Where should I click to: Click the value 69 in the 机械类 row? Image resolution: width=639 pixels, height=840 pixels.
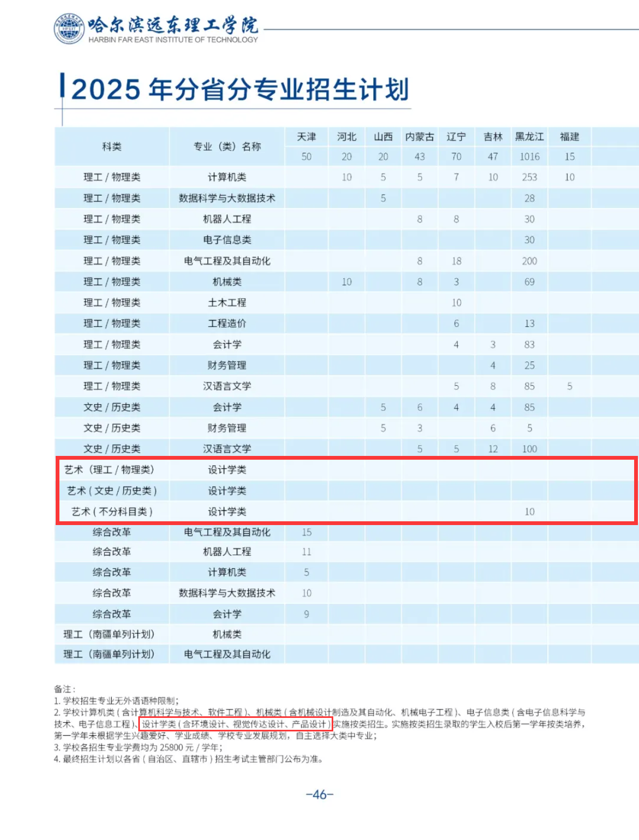click(x=529, y=282)
